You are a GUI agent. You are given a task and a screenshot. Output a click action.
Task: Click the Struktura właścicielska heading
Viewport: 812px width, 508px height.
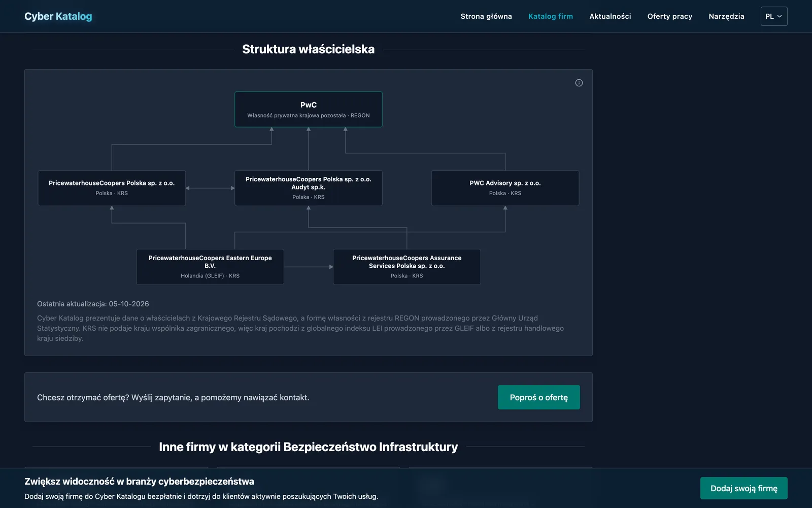[309, 49]
